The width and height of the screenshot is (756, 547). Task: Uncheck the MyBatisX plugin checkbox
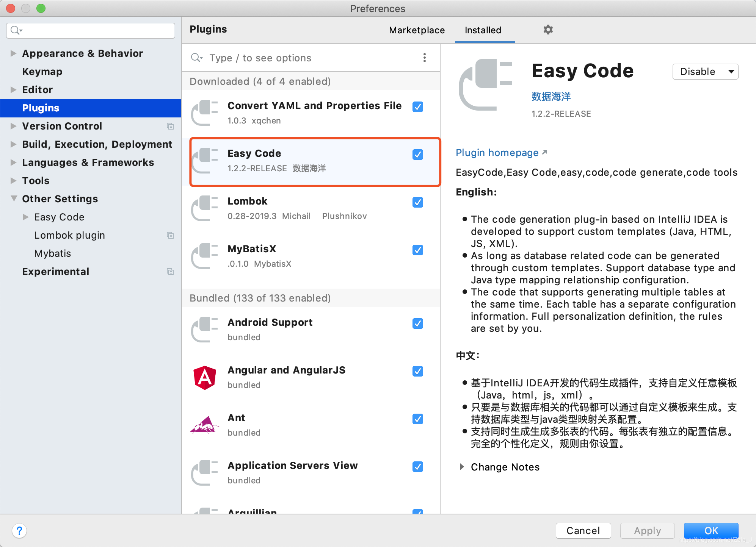coord(418,250)
